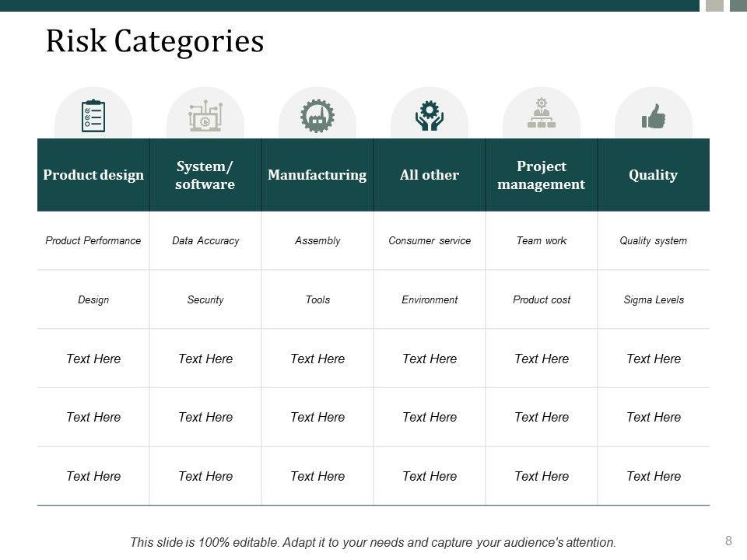This screenshot has height=560, width=747.
Task: Select the Product Performance cell
Action: click(x=93, y=240)
